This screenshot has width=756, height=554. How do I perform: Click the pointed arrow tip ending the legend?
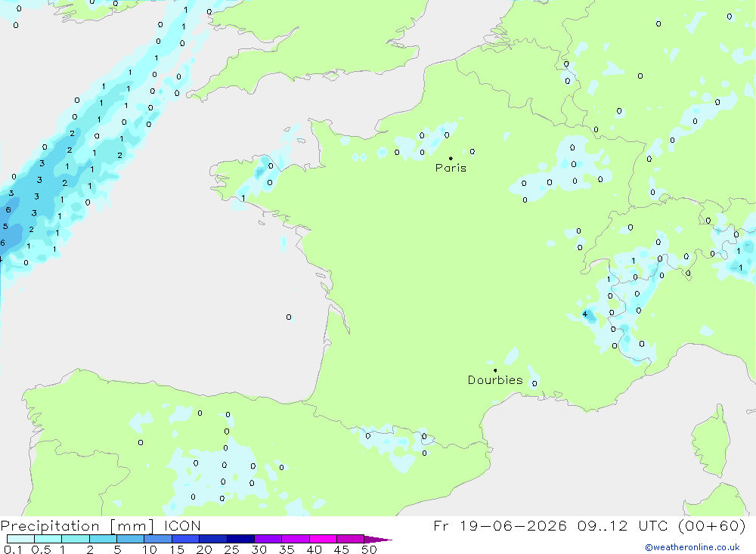378,539
